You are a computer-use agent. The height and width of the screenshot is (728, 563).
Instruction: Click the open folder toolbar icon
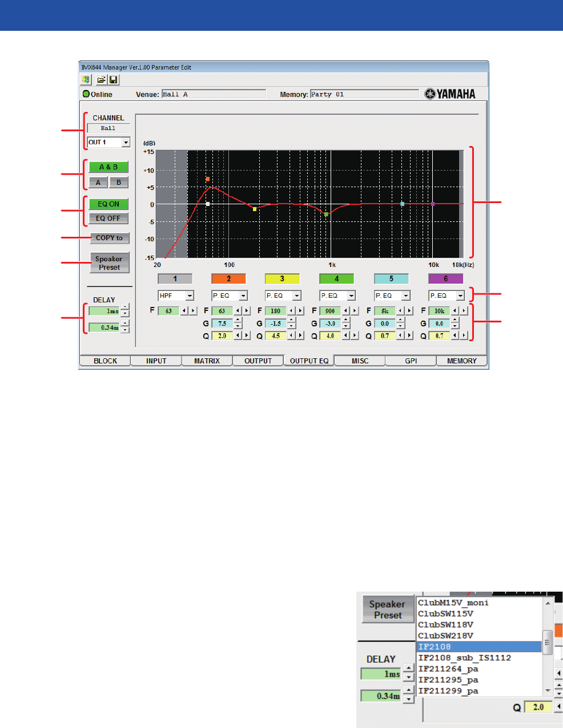click(101, 80)
